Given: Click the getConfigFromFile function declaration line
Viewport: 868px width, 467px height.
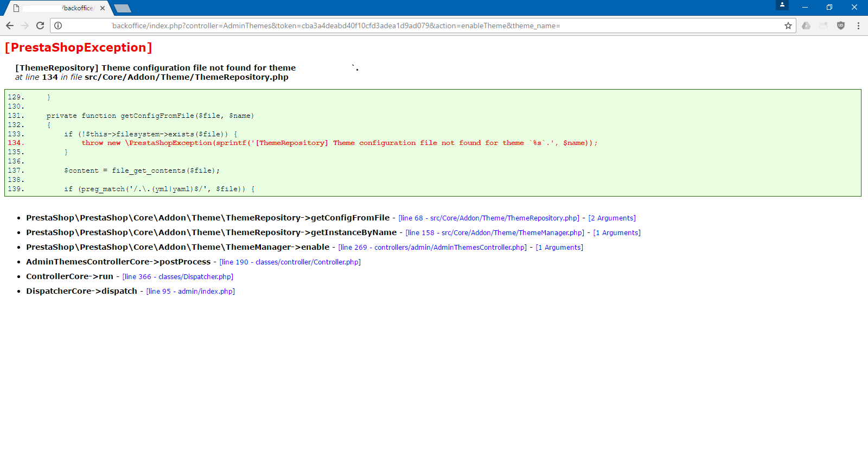Looking at the screenshot, I should [150, 116].
